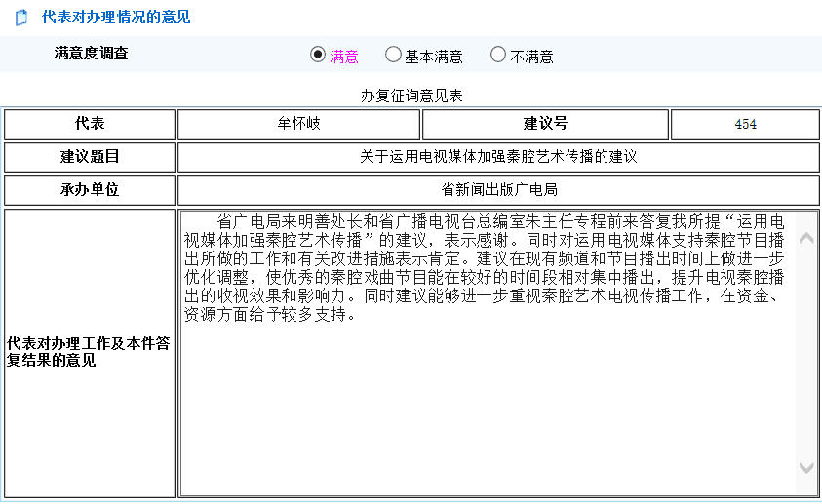Viewport: 822px width, 504px height.
Task: Click the suggestion number 454
Action: [x=745, y=124]
